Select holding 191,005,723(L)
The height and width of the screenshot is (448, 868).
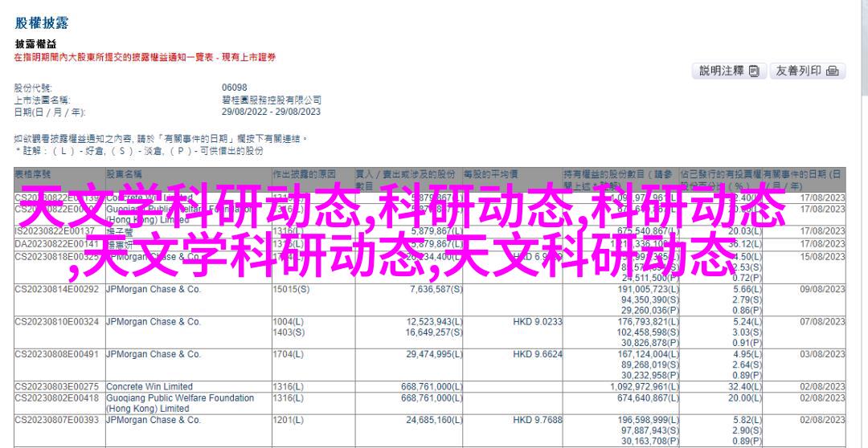(x=649, y=289)
